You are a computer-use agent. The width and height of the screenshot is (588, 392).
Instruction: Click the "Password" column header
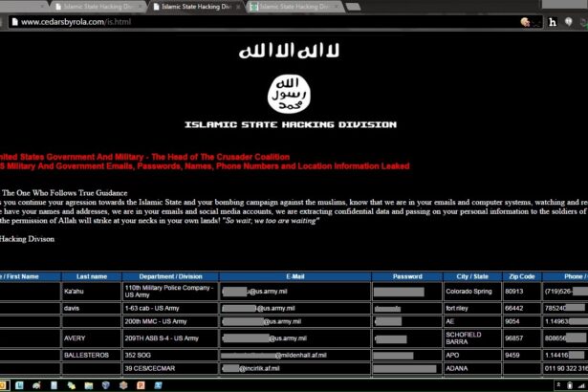click(406, 276)
